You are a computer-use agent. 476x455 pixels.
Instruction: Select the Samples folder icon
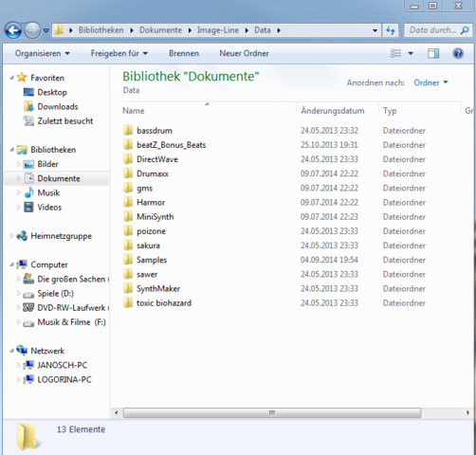tap(128, 260)
